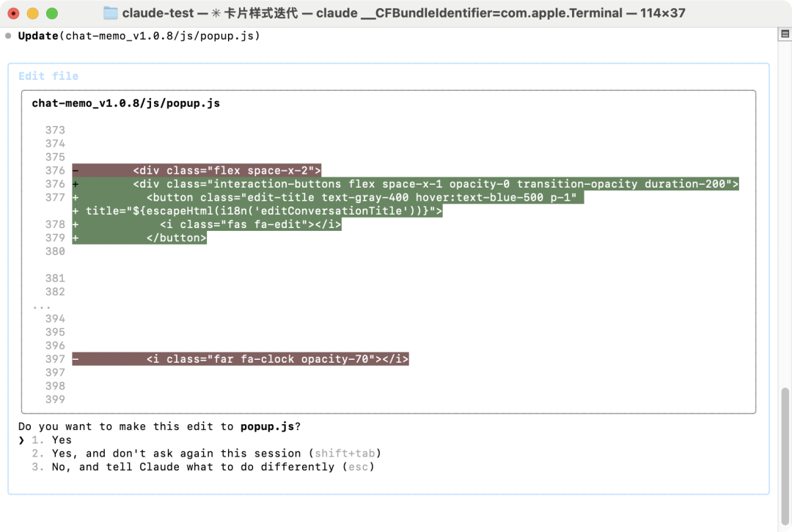The height and width of the screenshot is (532, 792).
Task: Click the window title claude-test text
Action: pyautogui.click(x=158, y=13)
